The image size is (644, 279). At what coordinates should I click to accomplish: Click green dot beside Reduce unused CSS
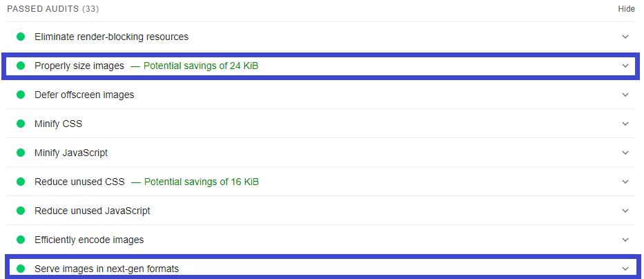pyautogui.click(x=21, y=182)
